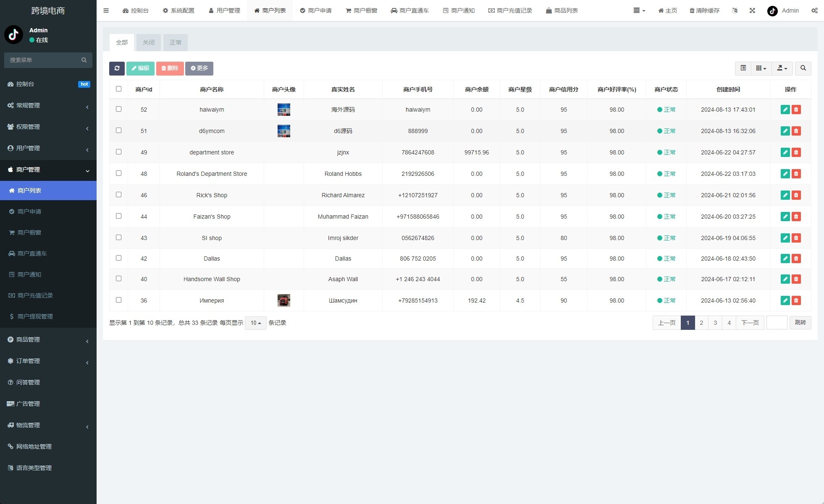Switch to the 正常 tab
The height and width of the screenshot is (504, 824).
[175, 42]
